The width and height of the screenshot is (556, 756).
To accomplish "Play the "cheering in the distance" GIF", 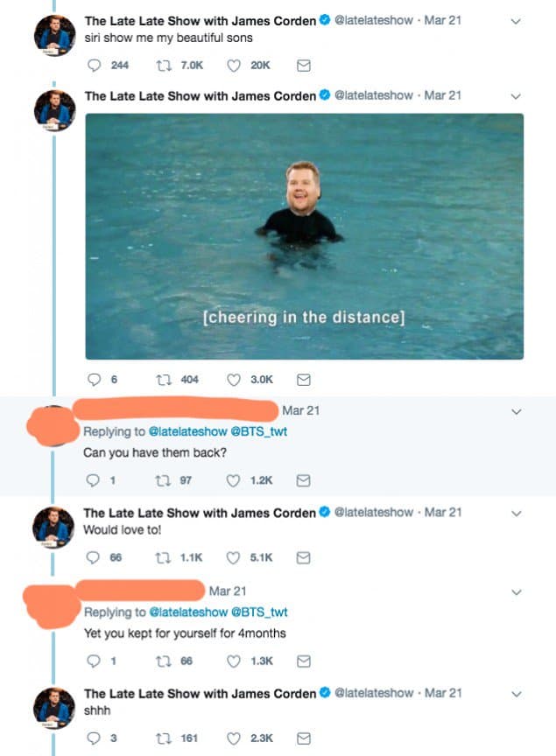I will [x=304, y=236].
